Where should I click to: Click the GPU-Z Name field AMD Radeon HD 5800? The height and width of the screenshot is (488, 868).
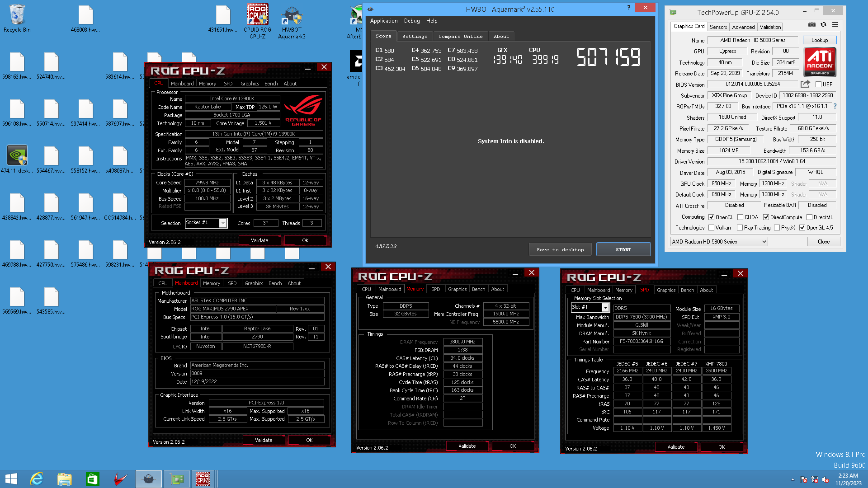(x=753, y=40)
